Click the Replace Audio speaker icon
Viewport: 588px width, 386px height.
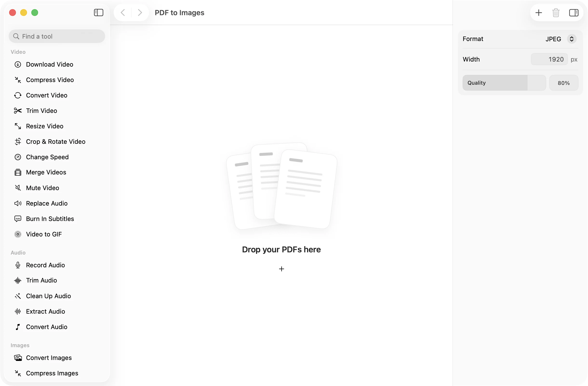coord(18,203)
